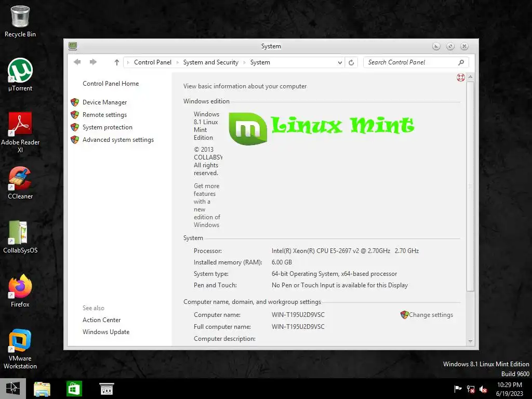Click the System window title icon
Viewport: 532px width, 399px height.
(73, 46)
